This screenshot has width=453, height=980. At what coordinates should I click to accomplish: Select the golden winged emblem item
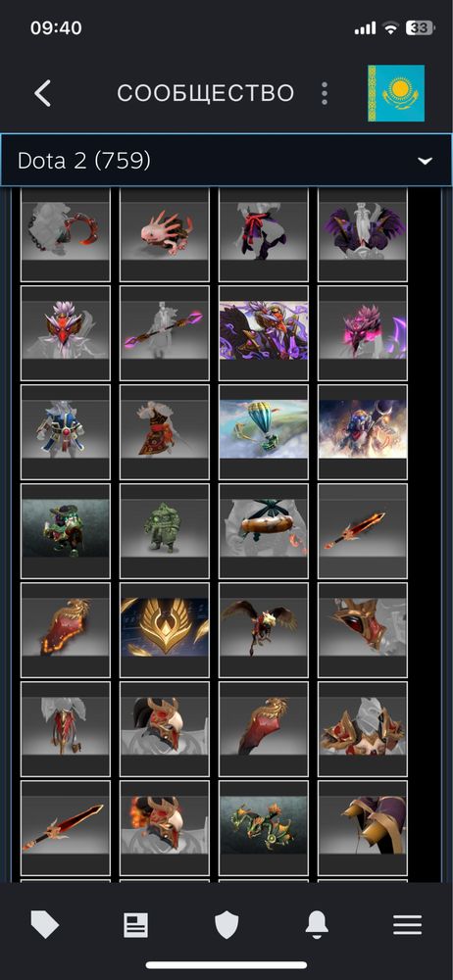pyautogui.click(x=165, y=630)
